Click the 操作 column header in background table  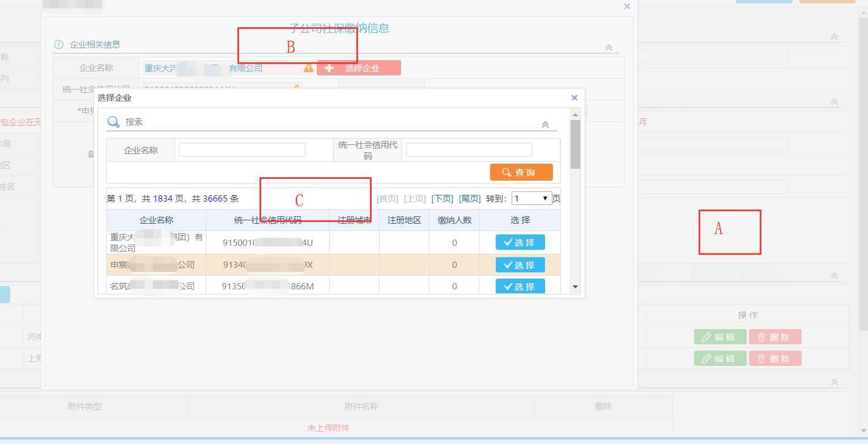(747, 315)
